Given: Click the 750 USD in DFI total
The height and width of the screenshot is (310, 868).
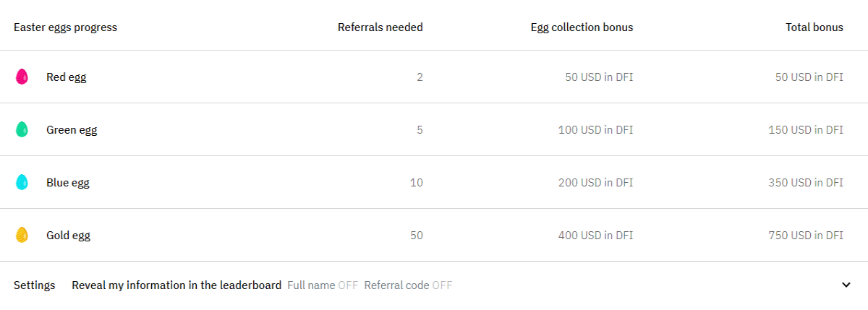Looking at the screenshot, I should (x=806, y=235).
